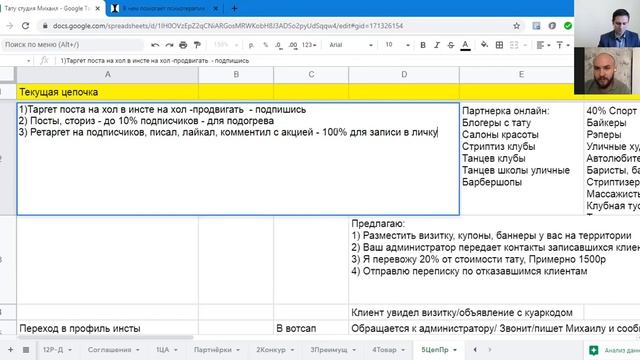Open cell borders menu
The width and height of the screenshot is (640, 360).
pos(499,45)
